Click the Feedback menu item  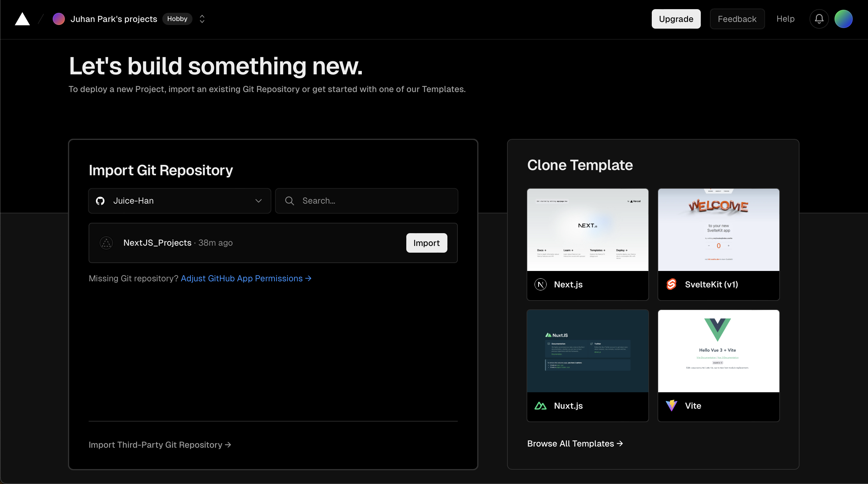point(736,19)
